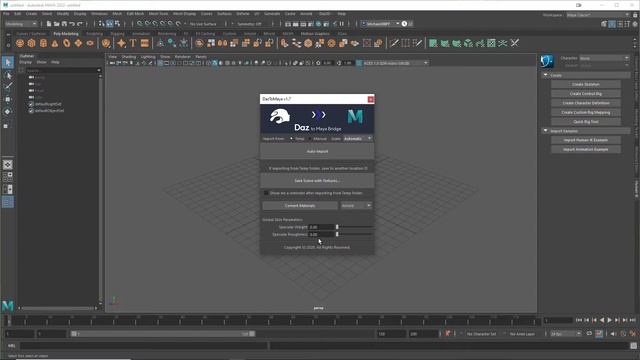This screenshot has height=360, width=640.
Task: Open the Arnold renderer material dropdown
Action: click(x=356, y=206)
